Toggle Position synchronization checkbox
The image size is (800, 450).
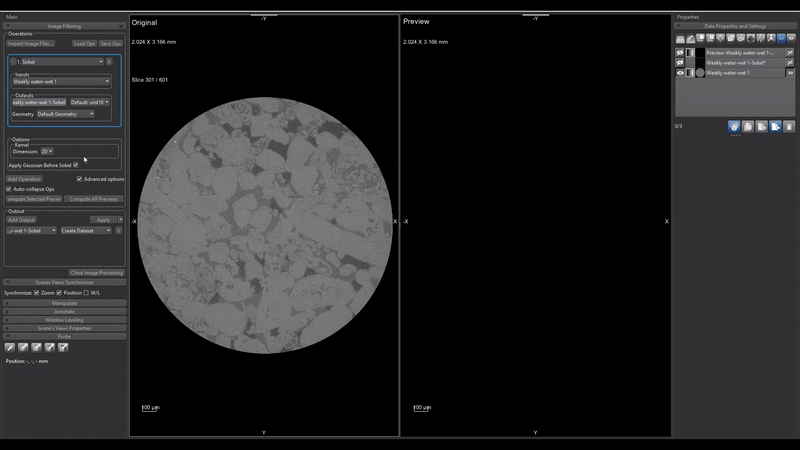59,293
